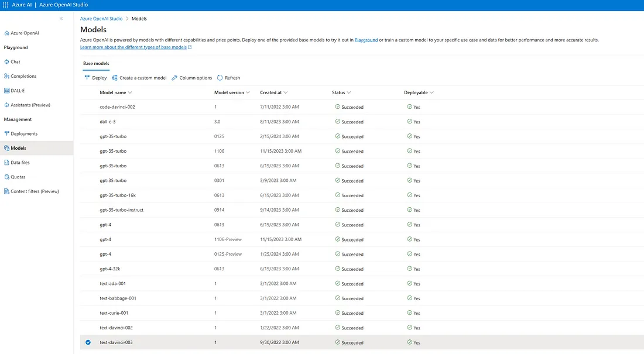Click the Content filters icon
The height and width of the screenshot is (354, 644).
(6, 191)
